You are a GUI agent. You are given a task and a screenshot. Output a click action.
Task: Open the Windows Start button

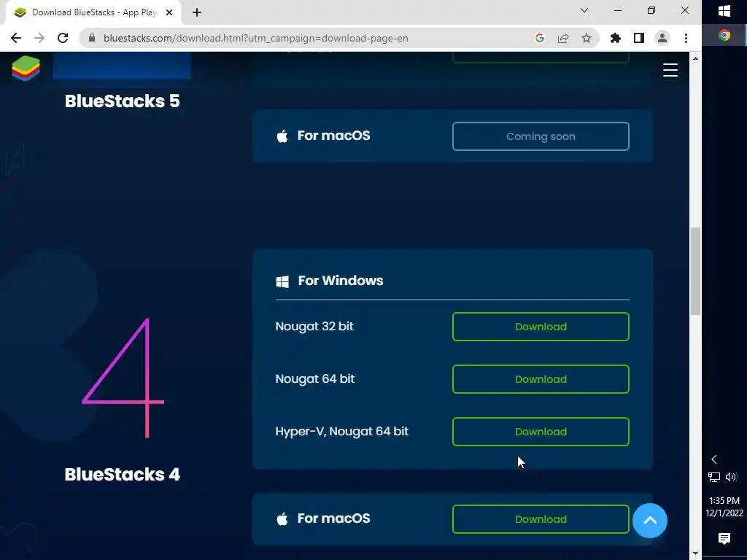[x=724, y=12]
